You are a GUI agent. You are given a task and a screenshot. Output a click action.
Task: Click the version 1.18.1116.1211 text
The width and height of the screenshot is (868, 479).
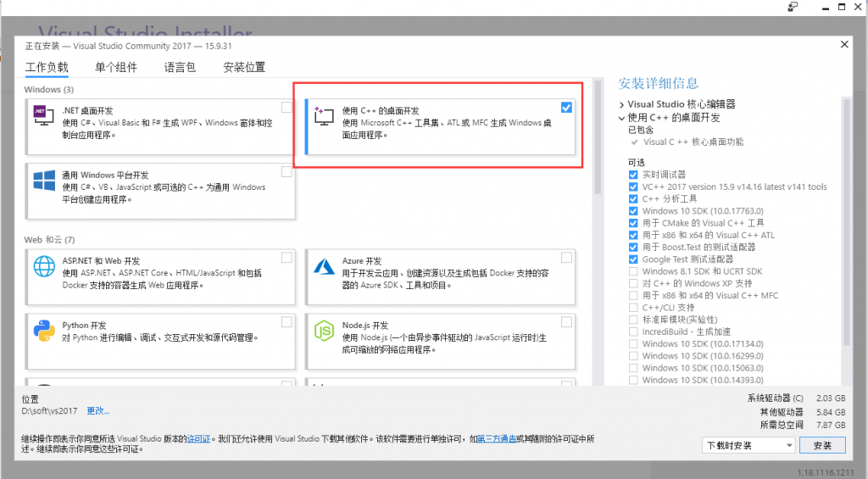click(826, 472)
